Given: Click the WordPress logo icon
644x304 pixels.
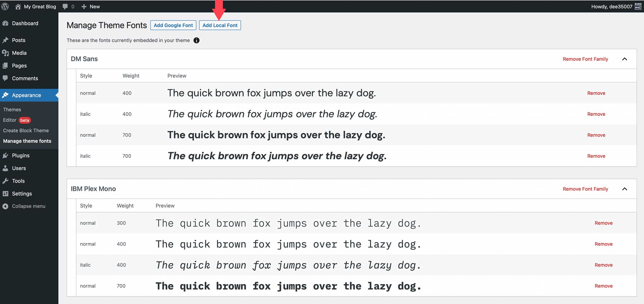Looking at the screenshot, I should (x=5, y=6).
